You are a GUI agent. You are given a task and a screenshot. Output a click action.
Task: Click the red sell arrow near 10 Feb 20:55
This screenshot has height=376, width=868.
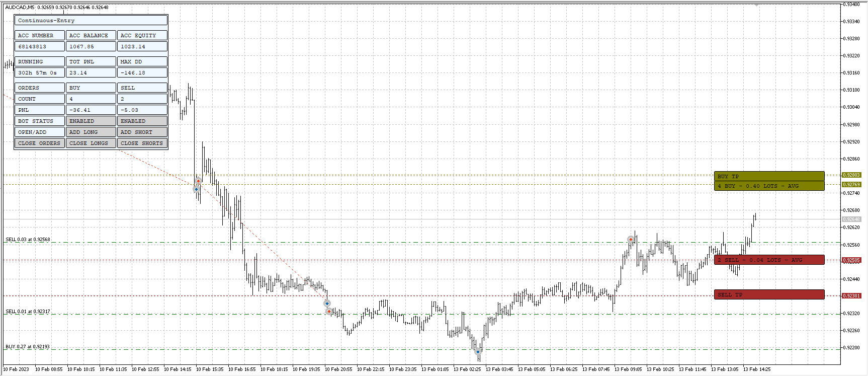[x=329, y=312]
